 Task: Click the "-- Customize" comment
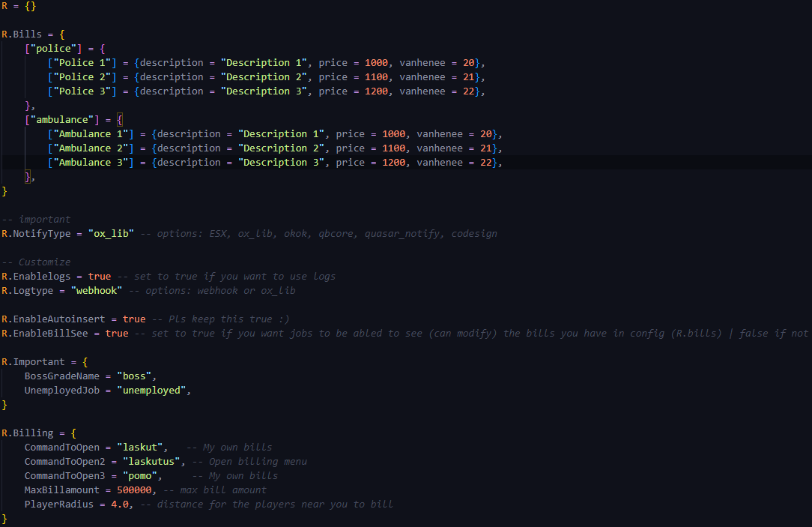[x=36, y=262]
